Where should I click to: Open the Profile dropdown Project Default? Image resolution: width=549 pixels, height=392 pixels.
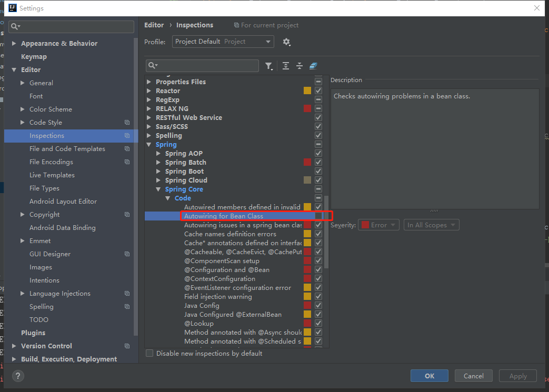(223, 42)
